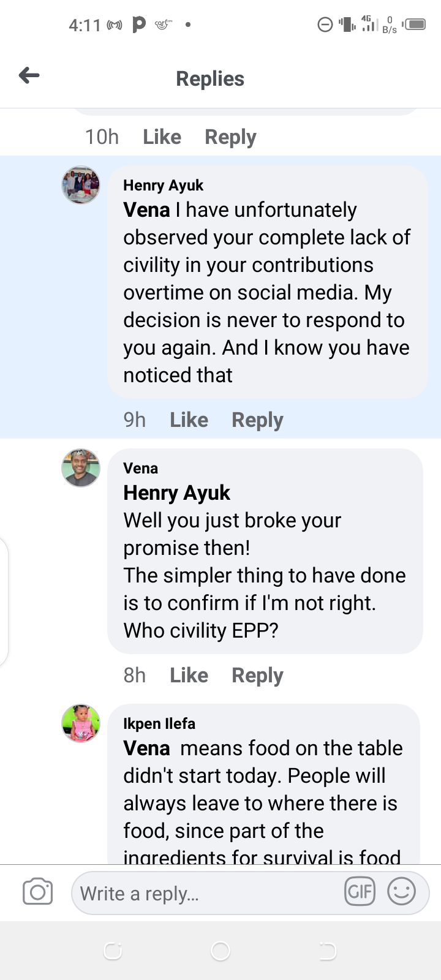Tap Vena mention in Henry Ayuk's comment

tap(146, 210)
